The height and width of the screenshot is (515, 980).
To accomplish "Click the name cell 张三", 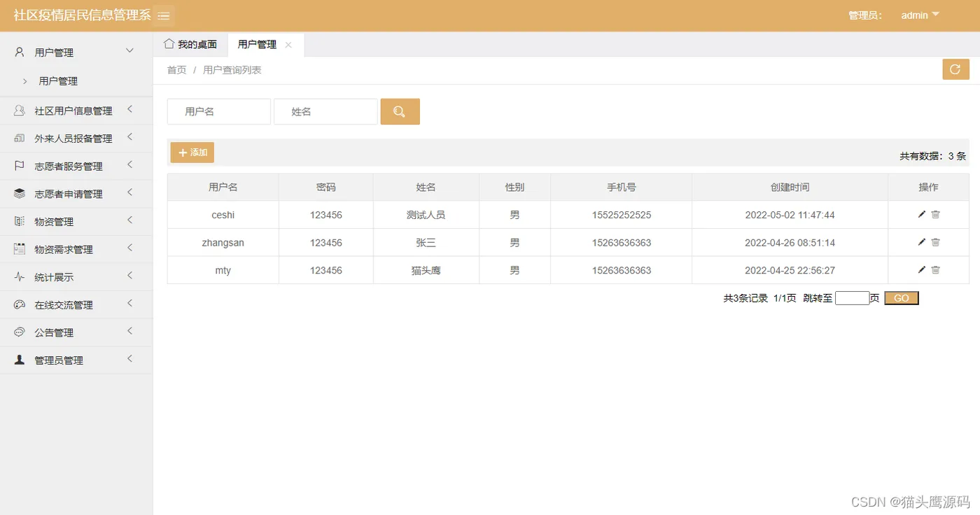I will 426,243.
